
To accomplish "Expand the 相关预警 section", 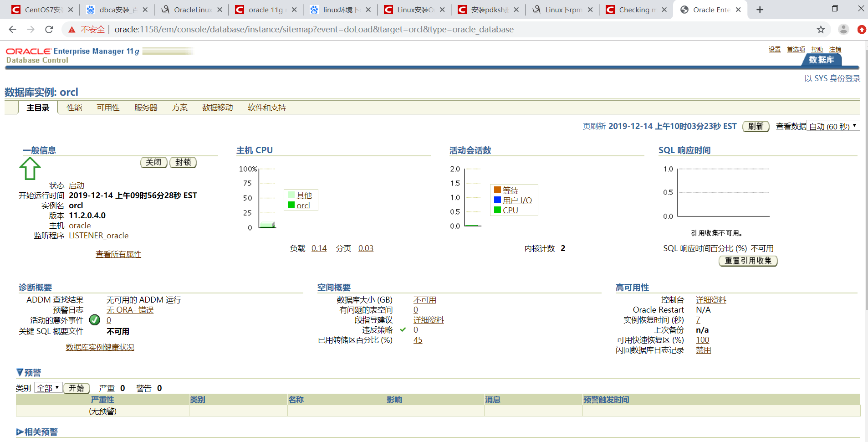I will coord(20,432).
